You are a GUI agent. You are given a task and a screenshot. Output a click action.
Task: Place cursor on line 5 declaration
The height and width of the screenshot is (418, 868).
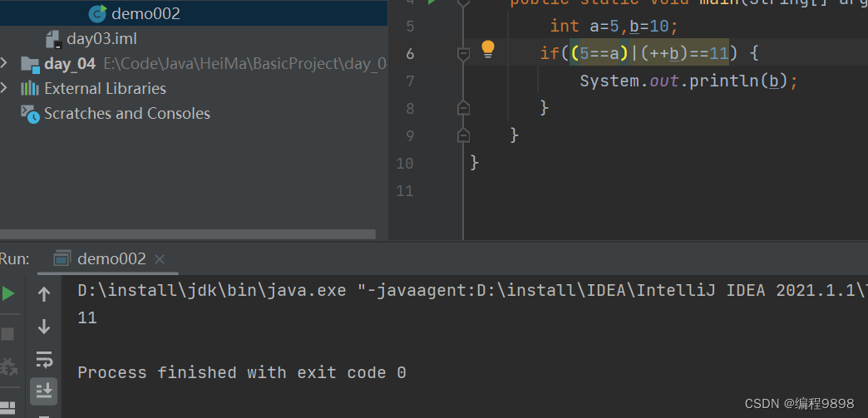614,26
